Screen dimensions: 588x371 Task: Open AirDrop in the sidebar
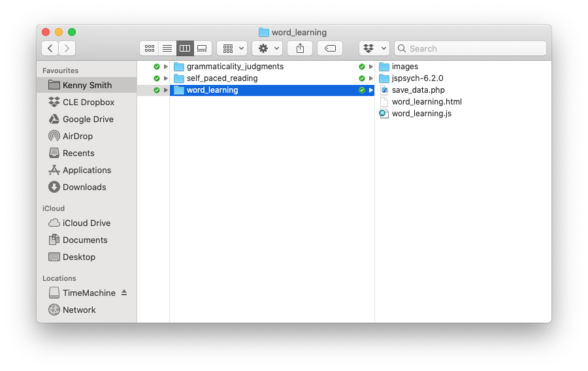click(x=77, y=136)
